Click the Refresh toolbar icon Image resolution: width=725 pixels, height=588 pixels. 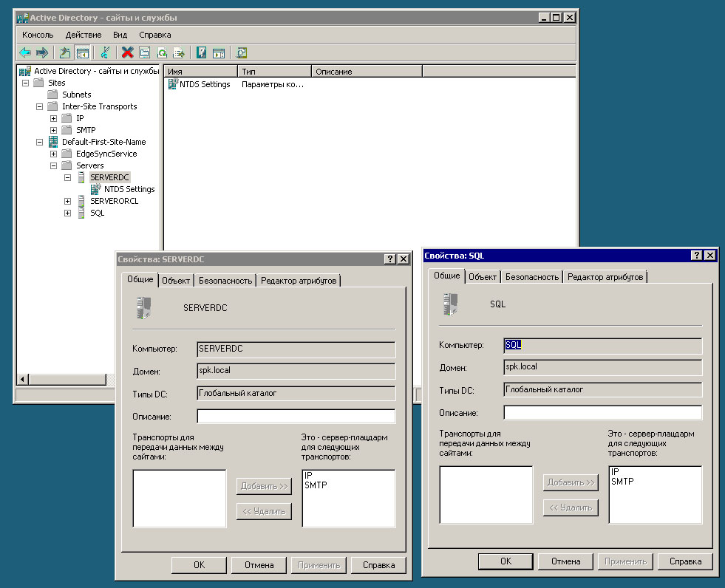tap(162, 52)
